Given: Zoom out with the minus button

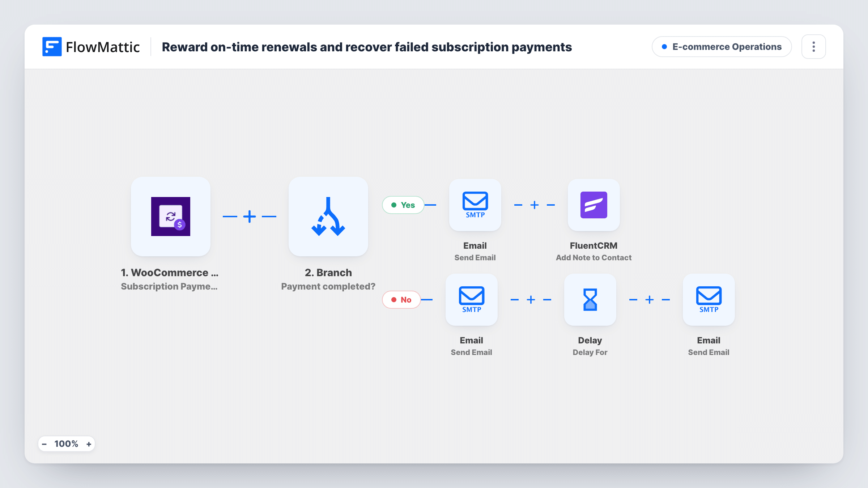Looking at the screenshot, I should pos(44,444).
